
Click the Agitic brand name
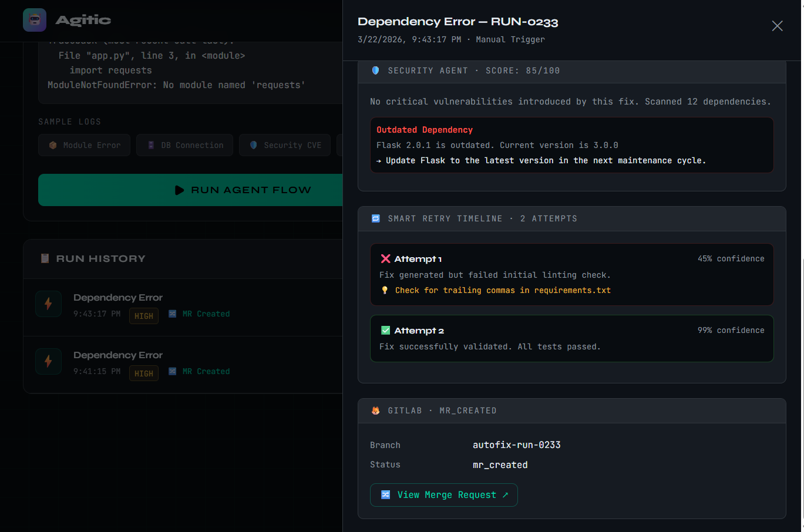[83, 20]
